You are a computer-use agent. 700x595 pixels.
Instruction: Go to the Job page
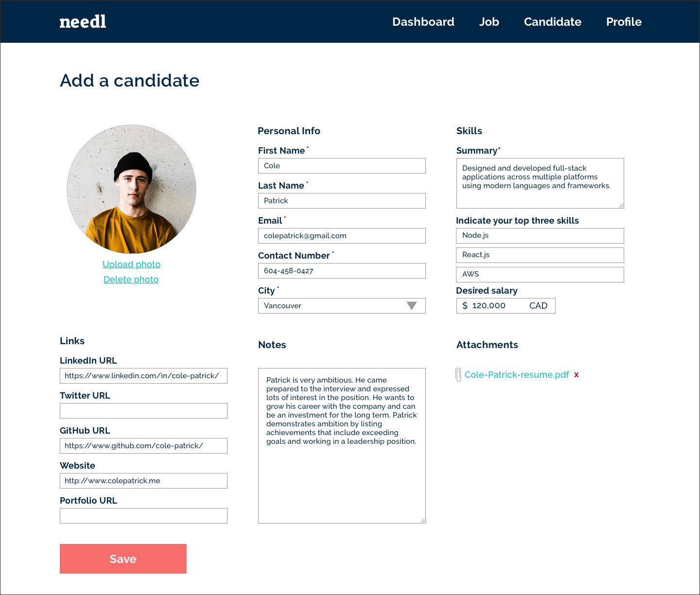pos(489,22)
